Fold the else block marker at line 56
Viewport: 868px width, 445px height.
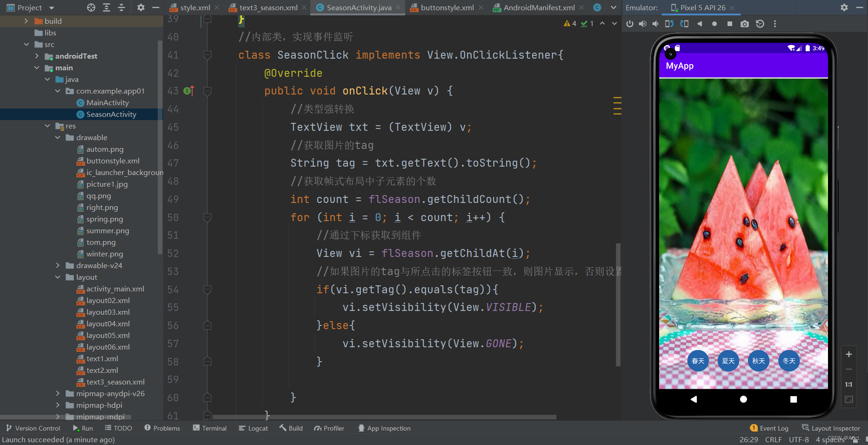click(x=207, y=325)
